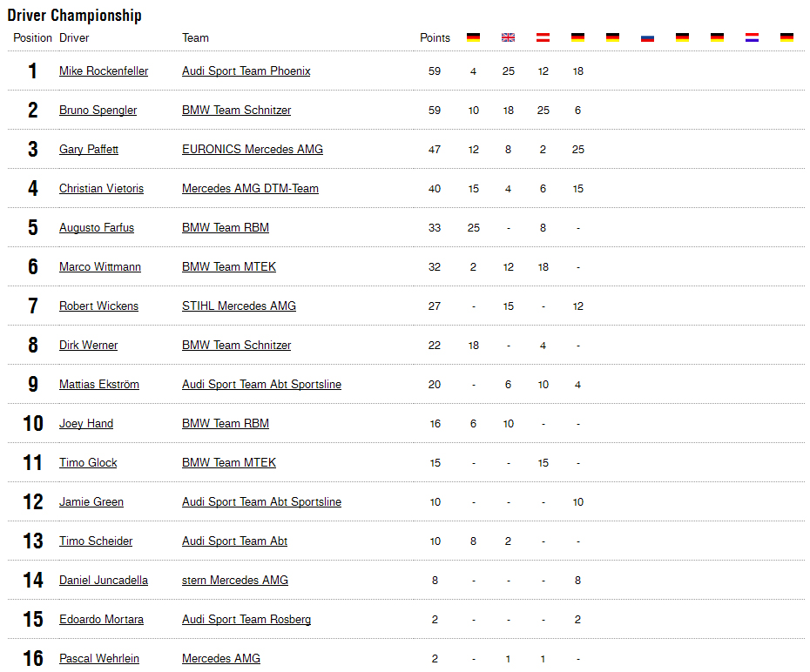Click the Austrian flag race column
The width and height of the screenshot is (810, 672).
pos(543,37)
